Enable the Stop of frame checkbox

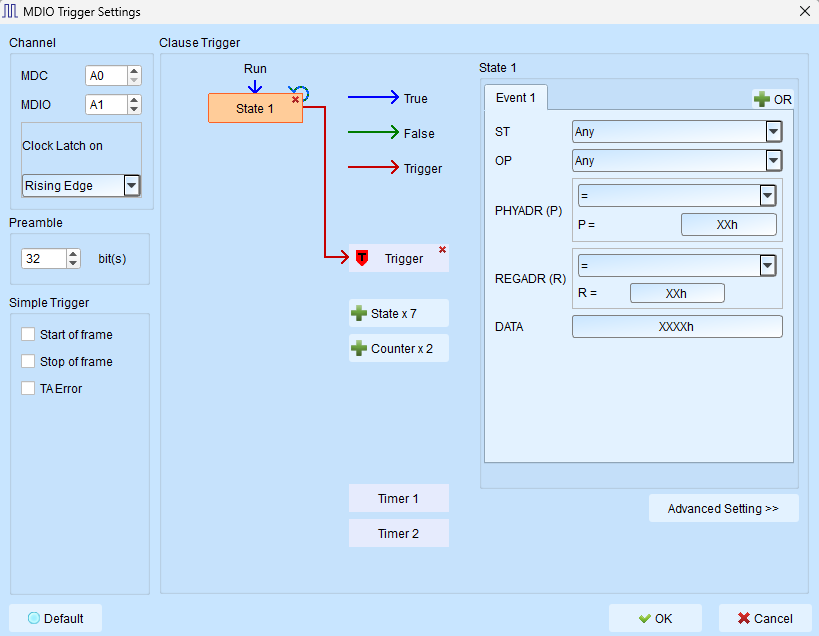28,361
